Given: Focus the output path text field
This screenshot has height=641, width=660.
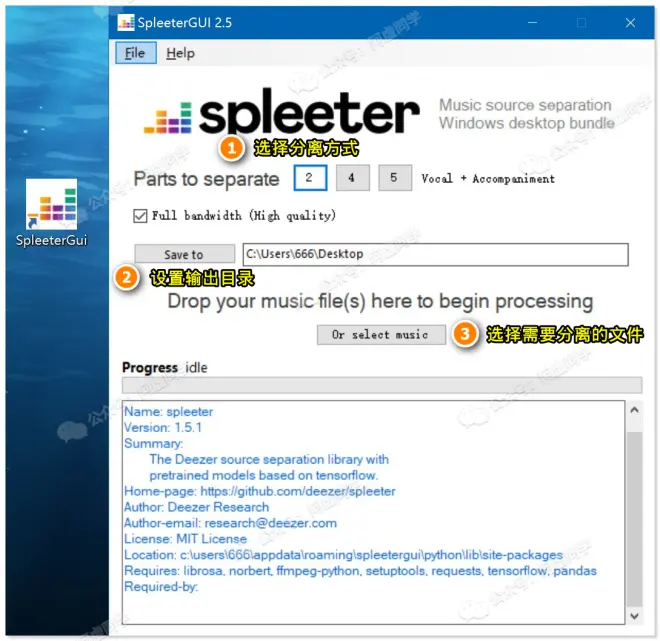Looking at the screenshot, I should [x=434, y=255].
